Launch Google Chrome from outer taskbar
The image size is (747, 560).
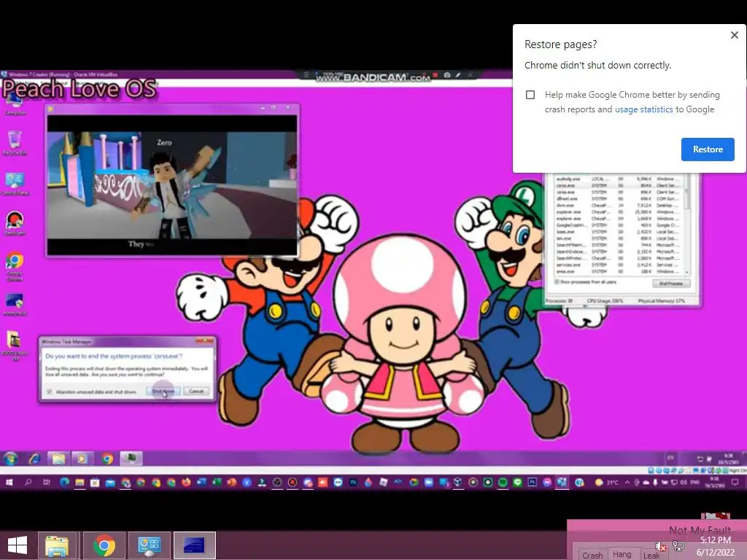(x=104, y=545)
